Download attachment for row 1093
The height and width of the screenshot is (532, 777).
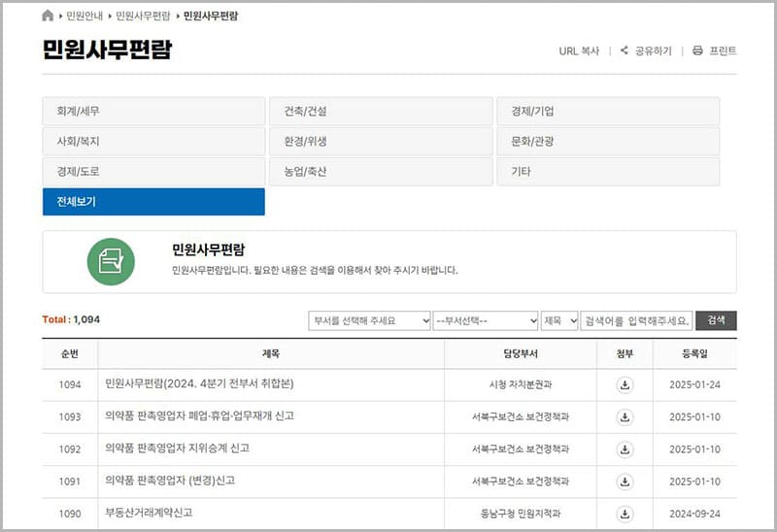[x=625, y=416]
